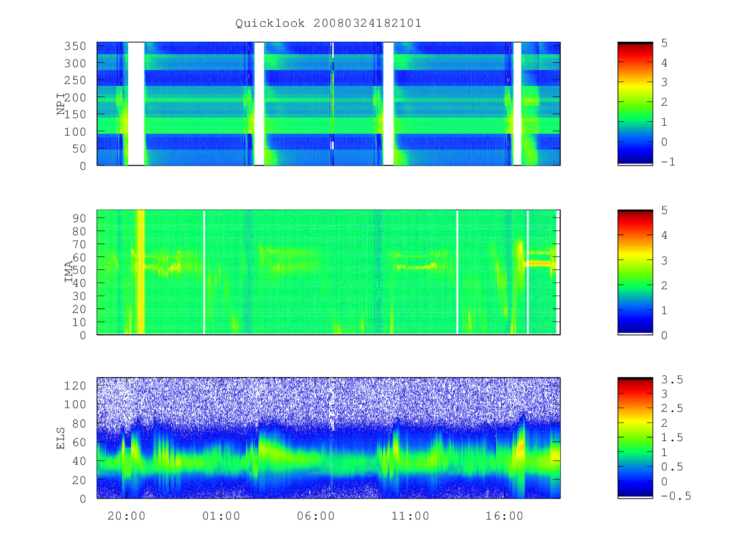Click the -1 label on NPI colorbar
This screenshot has height=560, width=747.
tap(669, 162)
